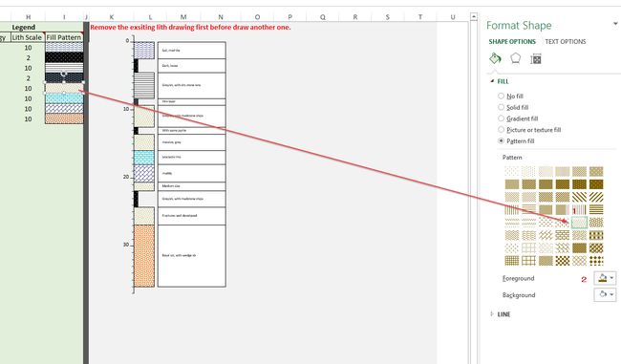Viewport: 621px width, 364px height.
Task: Select column header K
Action: pos(111,16)
